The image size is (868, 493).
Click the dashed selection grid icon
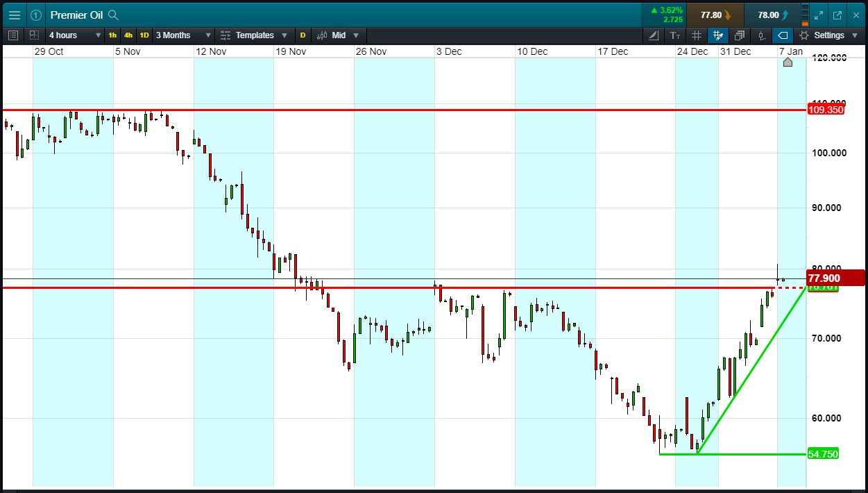[34, 35]
